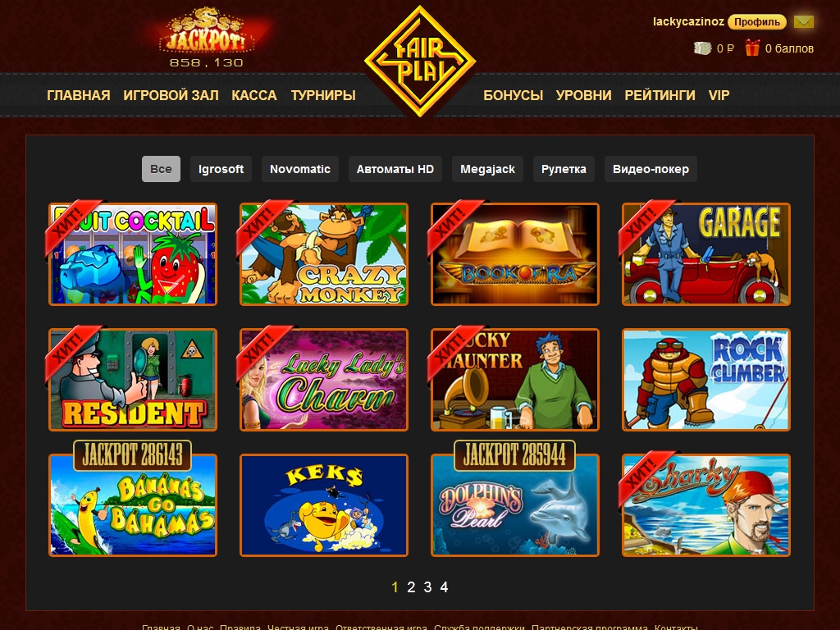Select the Igrosoft filter tab
Screen dimensions: 840x630
221,169
